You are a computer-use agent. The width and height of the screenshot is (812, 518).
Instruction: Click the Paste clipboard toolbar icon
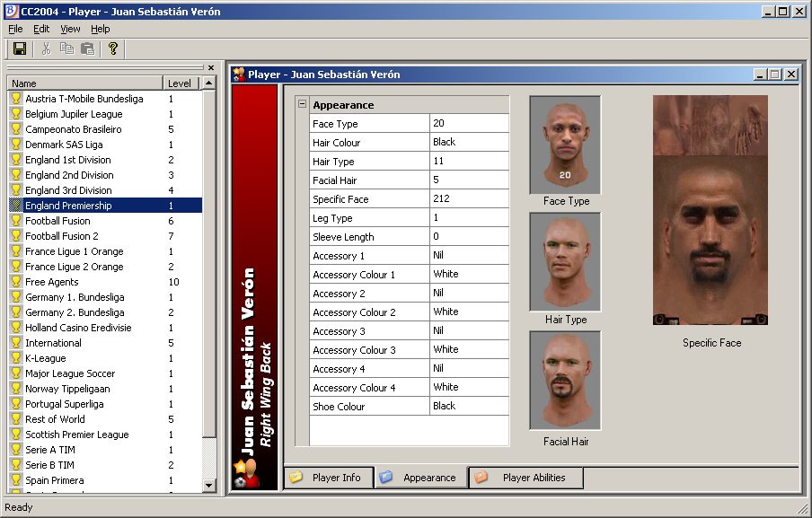pos(87,48)
